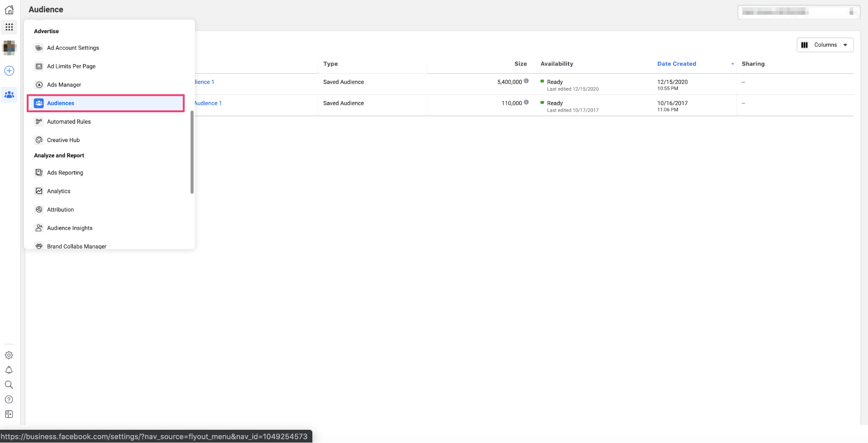Click the search magnifier icon
Viewport: 868px width, 443px height.
(9, 385)
